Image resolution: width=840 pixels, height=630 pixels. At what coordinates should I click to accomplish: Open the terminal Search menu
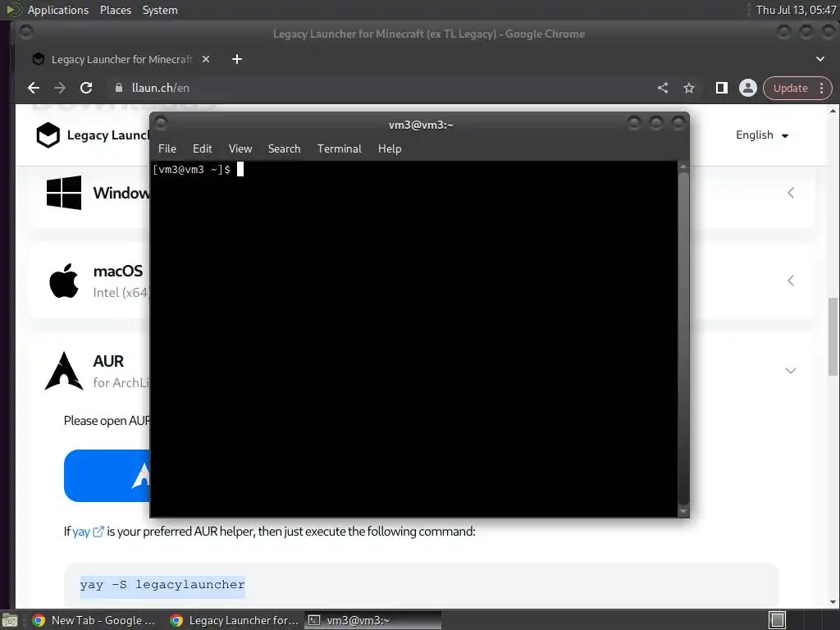pyautogui.click(x=284, y=149)
